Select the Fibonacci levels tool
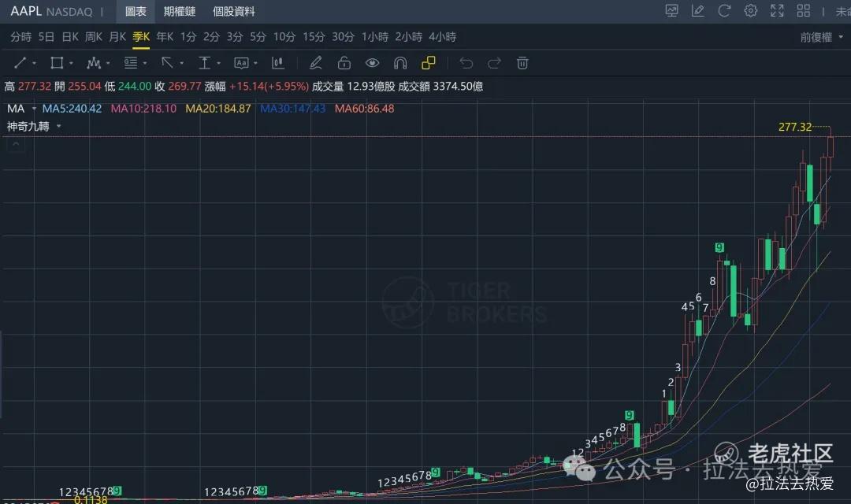Image resolution: width=851 pixels, height=504 pixels. pyautogui.click(x=130, y=63)
